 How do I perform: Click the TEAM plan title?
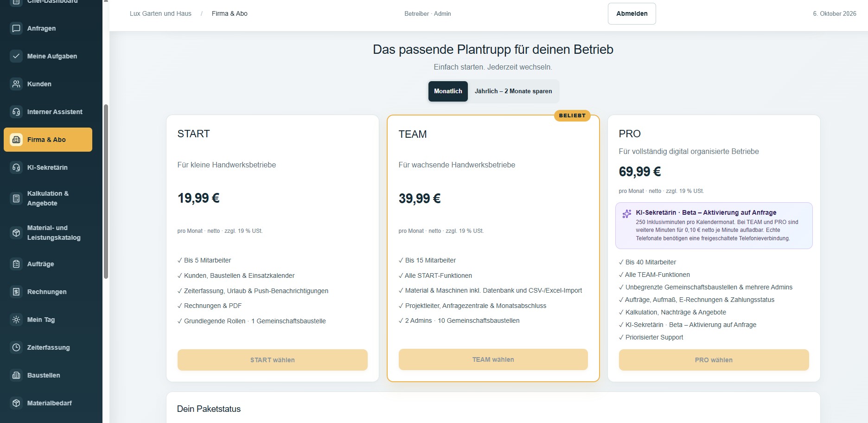(413, 135)
